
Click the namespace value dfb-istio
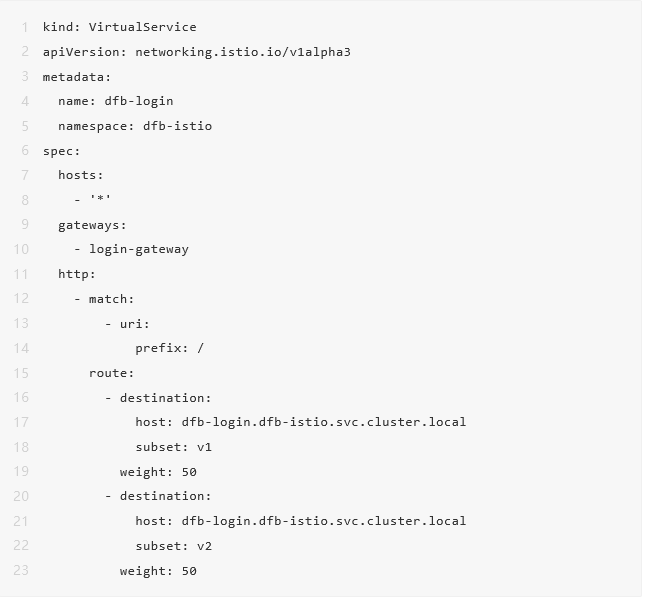177,126
